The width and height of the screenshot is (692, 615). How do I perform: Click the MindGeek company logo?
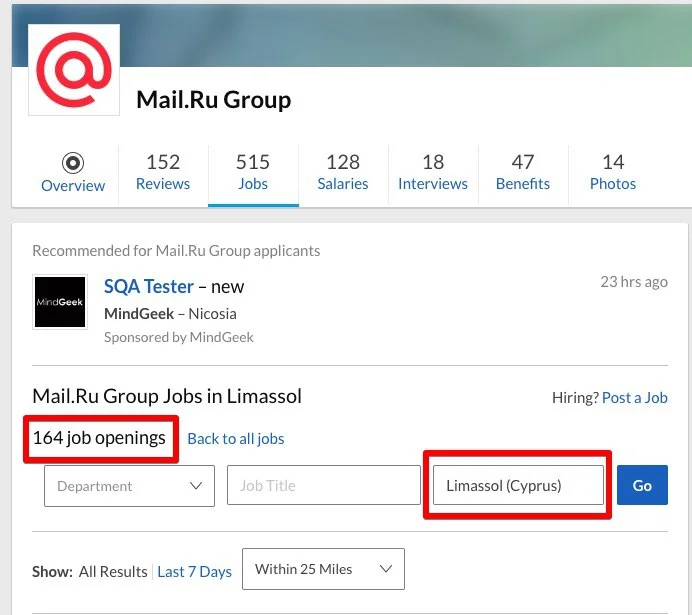point(62,301)
